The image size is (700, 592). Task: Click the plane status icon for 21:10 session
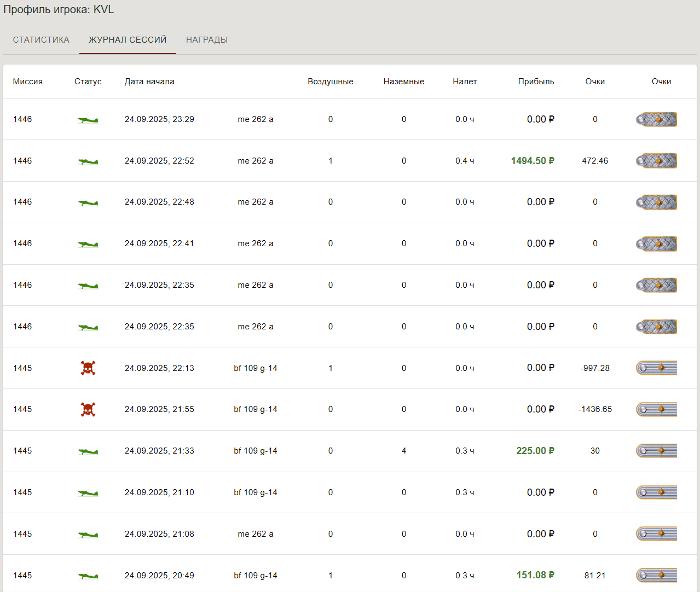pos(88,493)
